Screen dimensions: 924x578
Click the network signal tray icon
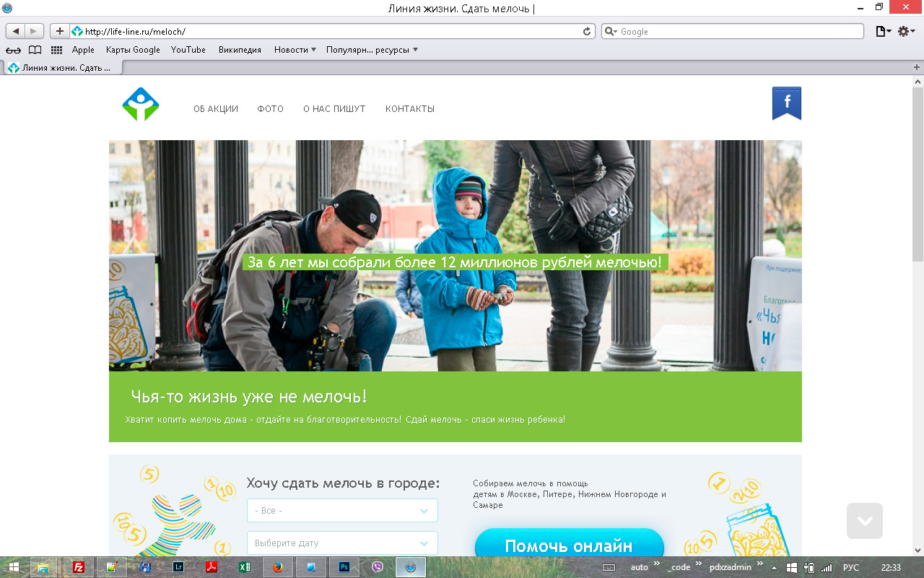827,567
